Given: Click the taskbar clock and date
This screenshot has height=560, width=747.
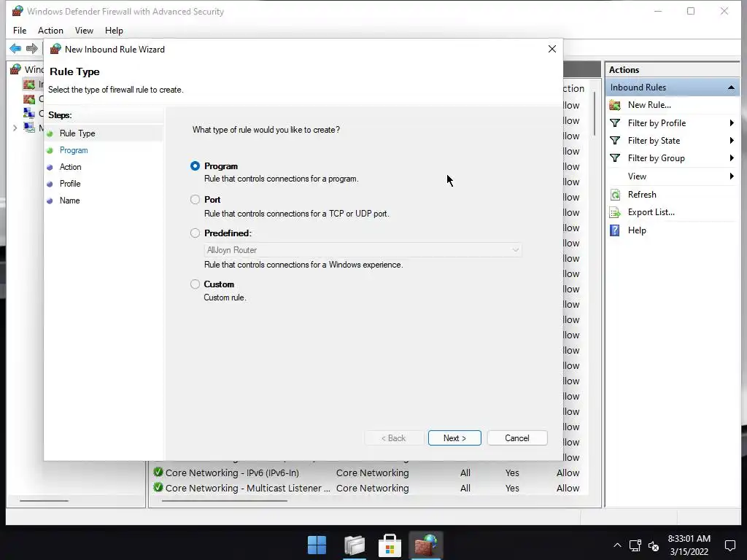Looking at the screenshot, I should point(689,545).
